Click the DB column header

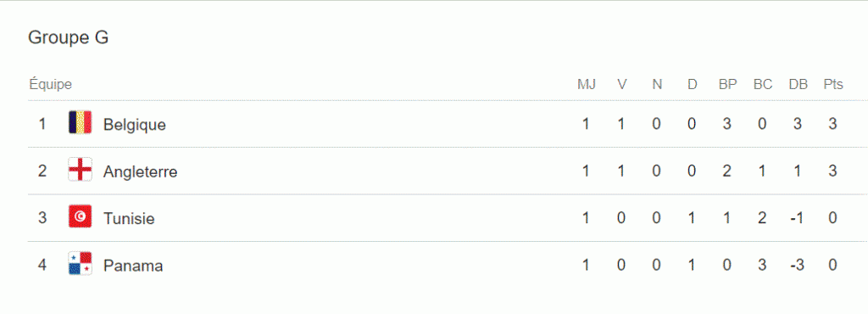tap(798, 85)
